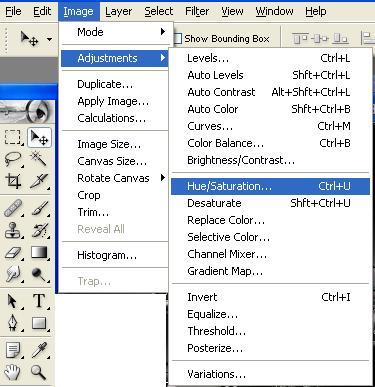Choose Hue/Saturation from Adjustments
Image resolution: width=375 pixels, height=387 pixels.
pyautogui.click(x=270, y=186)
